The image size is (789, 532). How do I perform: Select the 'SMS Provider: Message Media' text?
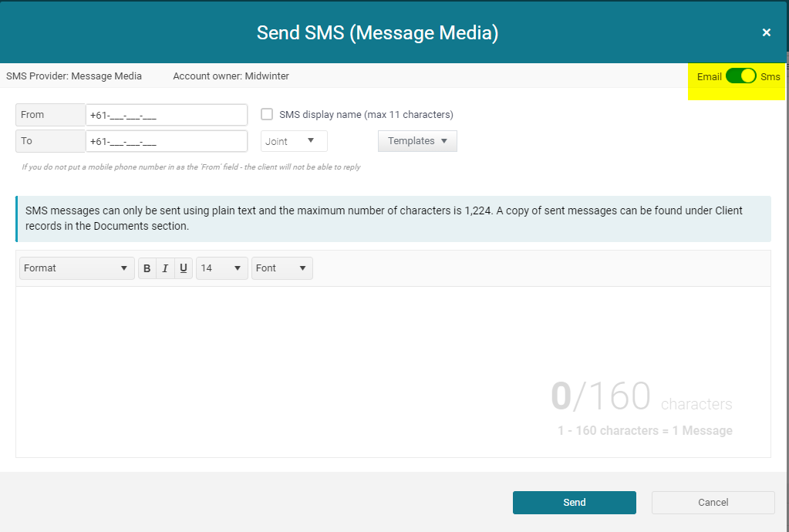74,76
